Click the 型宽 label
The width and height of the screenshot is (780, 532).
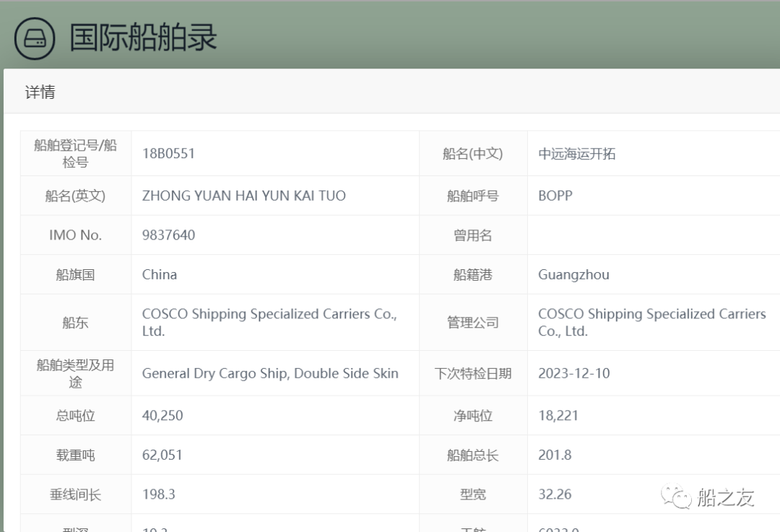(472, 494)
